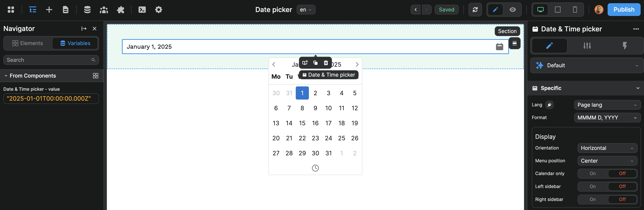
Task: Open the plugins puzzle piece icon
Action: [120, 10]
